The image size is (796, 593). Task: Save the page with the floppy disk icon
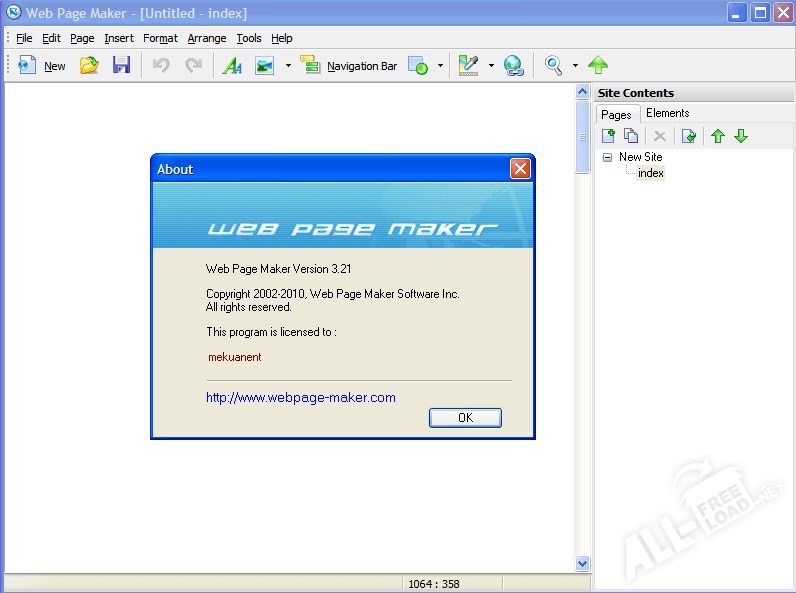[x=121, y=66]
